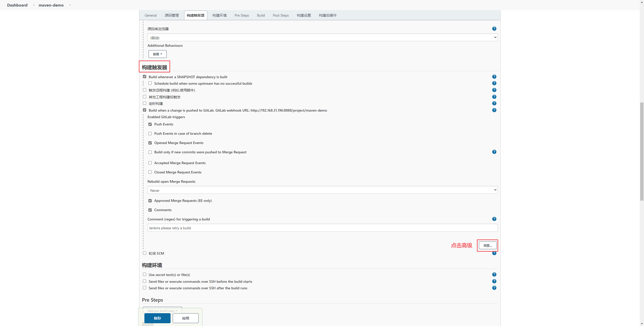Enable 触发远程构建 checkbox
This screenshot has width=644, height=326.
click(x=144, y=90)
